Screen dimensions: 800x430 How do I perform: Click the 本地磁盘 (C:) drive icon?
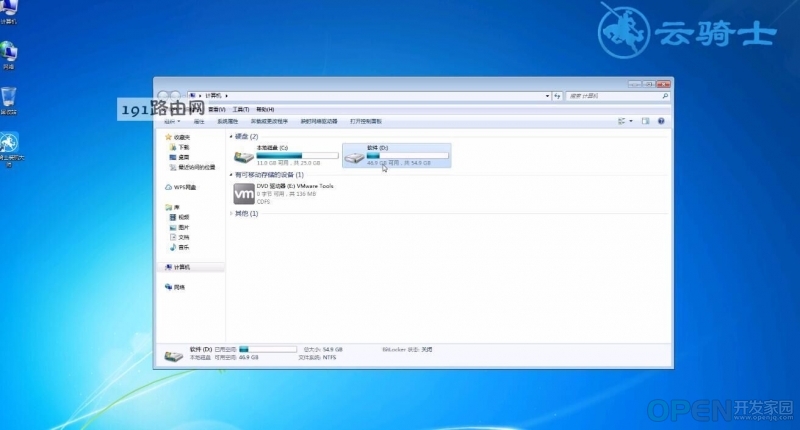(x=243, y=157)
